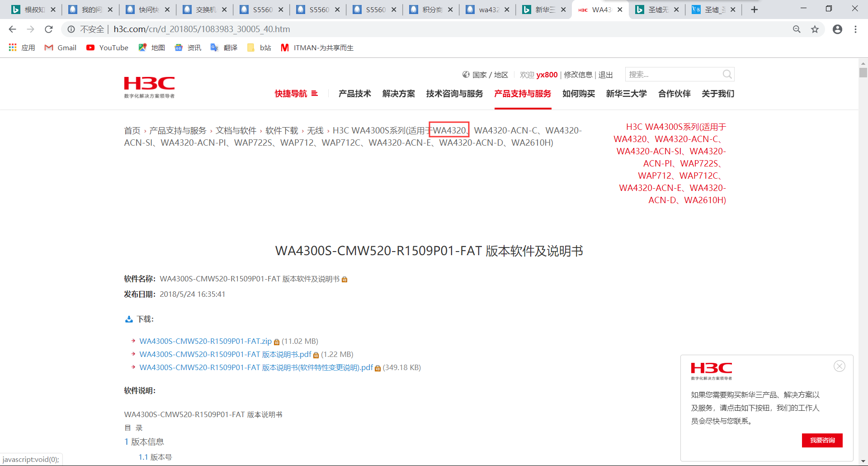Open Chrome three-dot menu
The height and width of the screenshot is (466, 868).
(855, 29)
